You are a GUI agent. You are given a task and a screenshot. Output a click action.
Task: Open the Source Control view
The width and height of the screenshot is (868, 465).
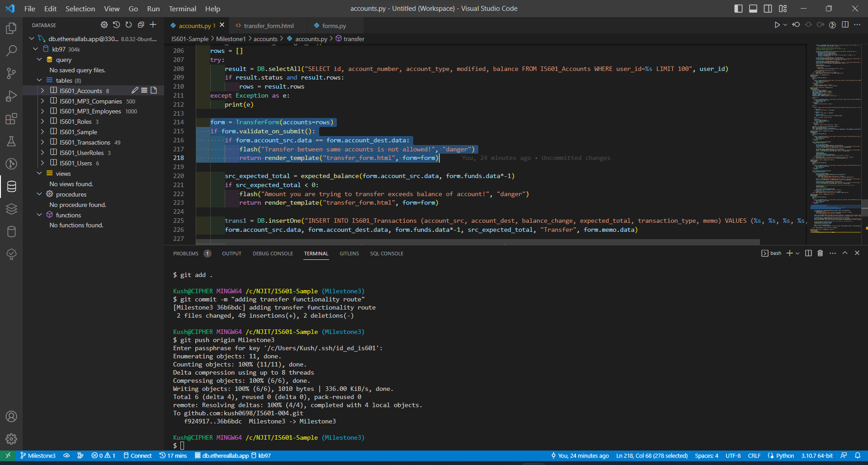(x=11, y=73)
